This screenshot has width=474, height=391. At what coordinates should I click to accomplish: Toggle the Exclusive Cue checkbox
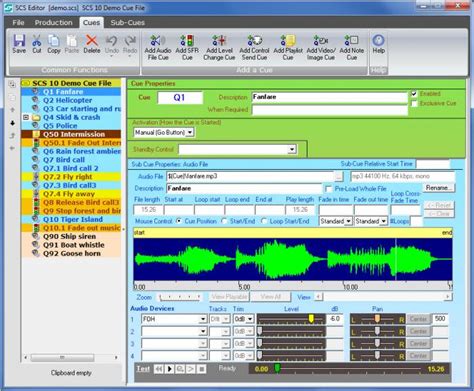point(414,103)
